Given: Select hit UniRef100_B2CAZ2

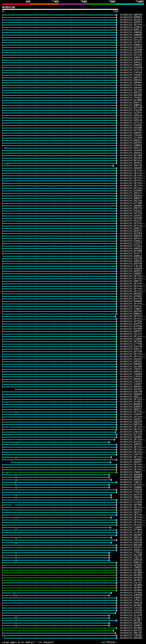Looking at the screenshot, I should point(131,630).
